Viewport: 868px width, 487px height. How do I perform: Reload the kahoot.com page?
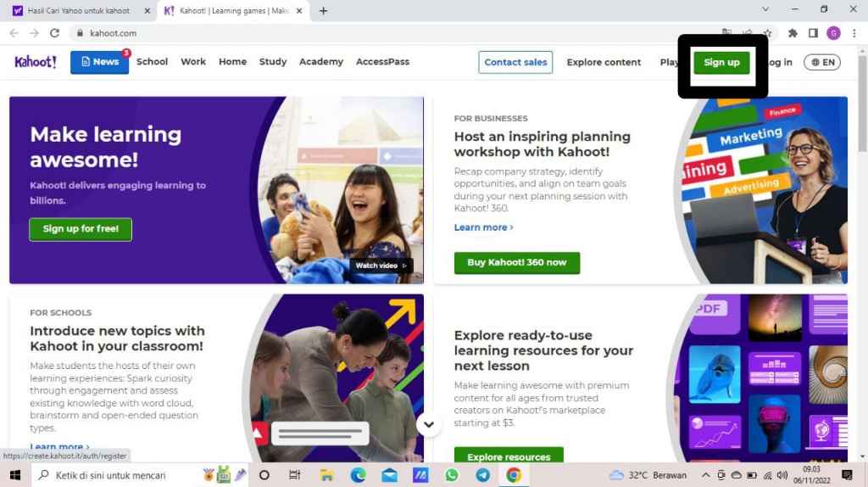[x=54, y=33]
